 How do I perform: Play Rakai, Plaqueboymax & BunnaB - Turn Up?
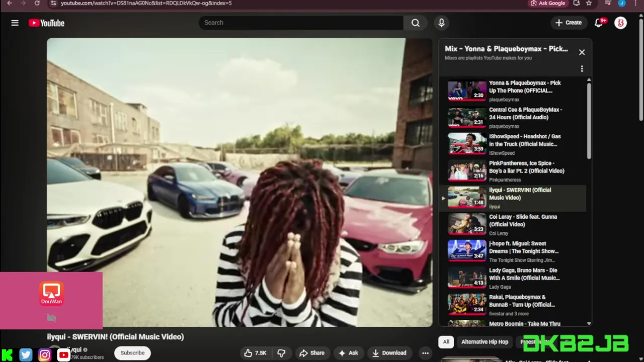coord(512,305)
